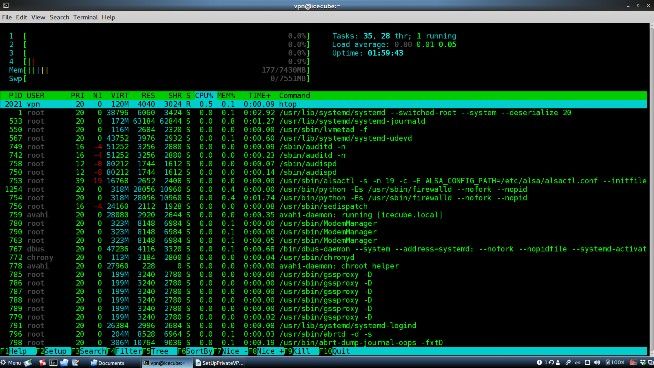Click F2 Setup in htop footer
Viewport: 654px width, 368px height.
coord(53,351)
